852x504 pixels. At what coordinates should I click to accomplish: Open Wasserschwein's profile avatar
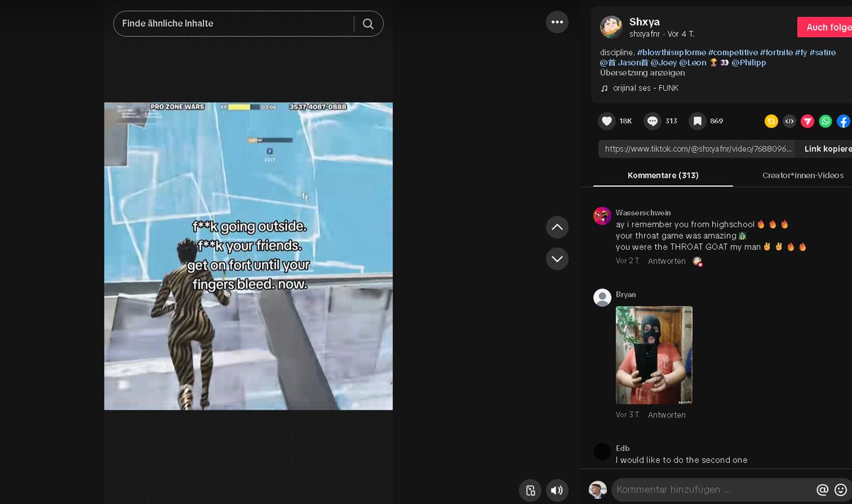[602, 216]
